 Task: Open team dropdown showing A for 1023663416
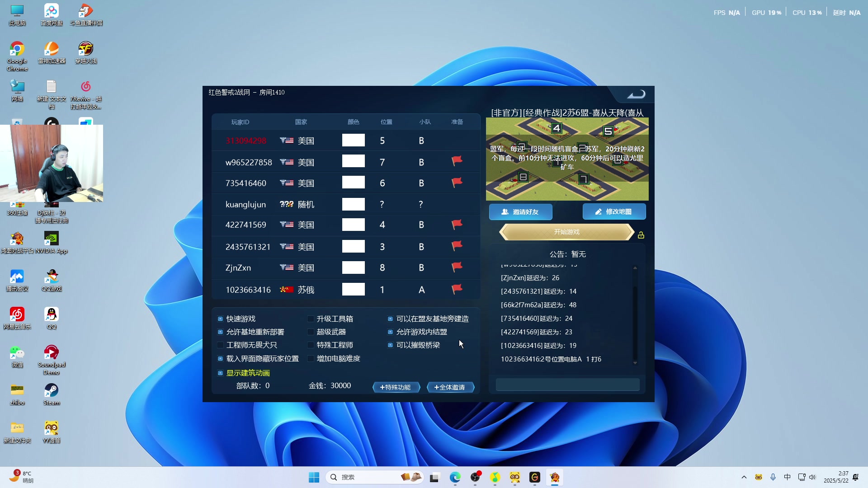pyautogui.click(x=421, y=290)
